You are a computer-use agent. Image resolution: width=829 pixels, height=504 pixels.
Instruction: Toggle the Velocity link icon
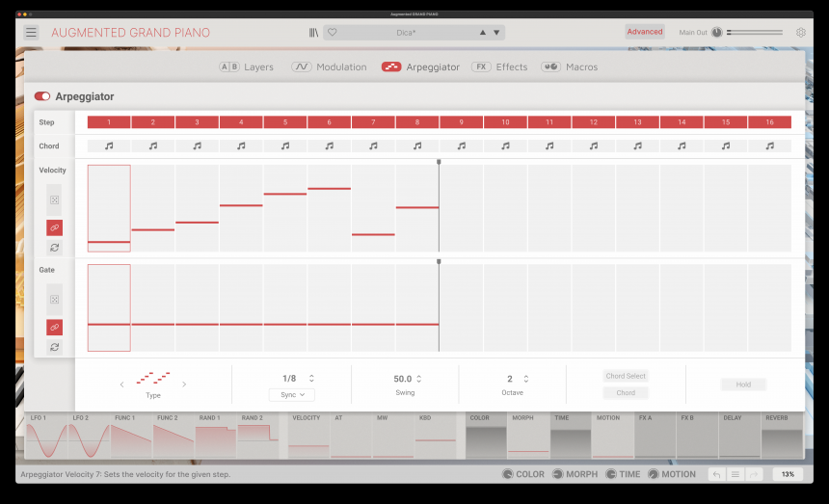(54, 227)
